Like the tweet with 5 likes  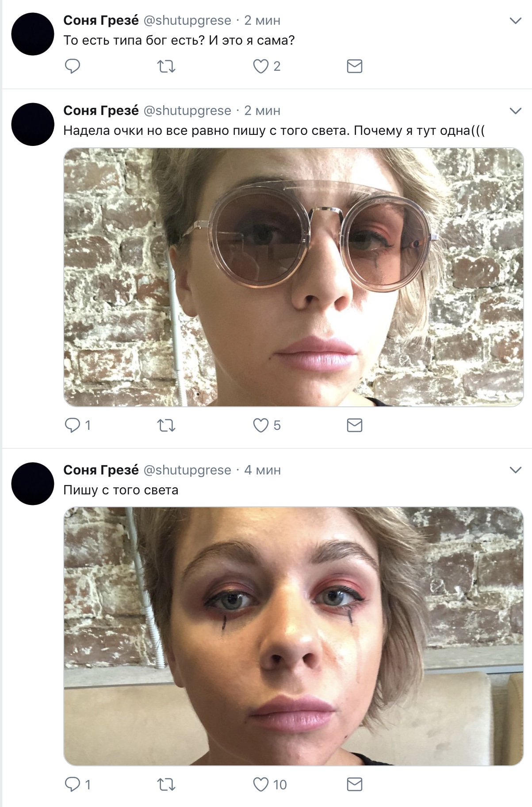click(x=261, y=425)
